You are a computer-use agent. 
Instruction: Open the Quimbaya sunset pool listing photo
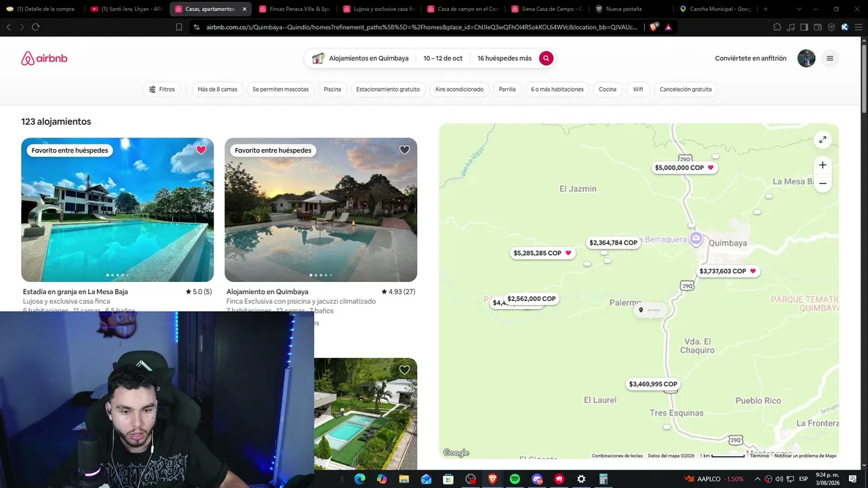321,210
